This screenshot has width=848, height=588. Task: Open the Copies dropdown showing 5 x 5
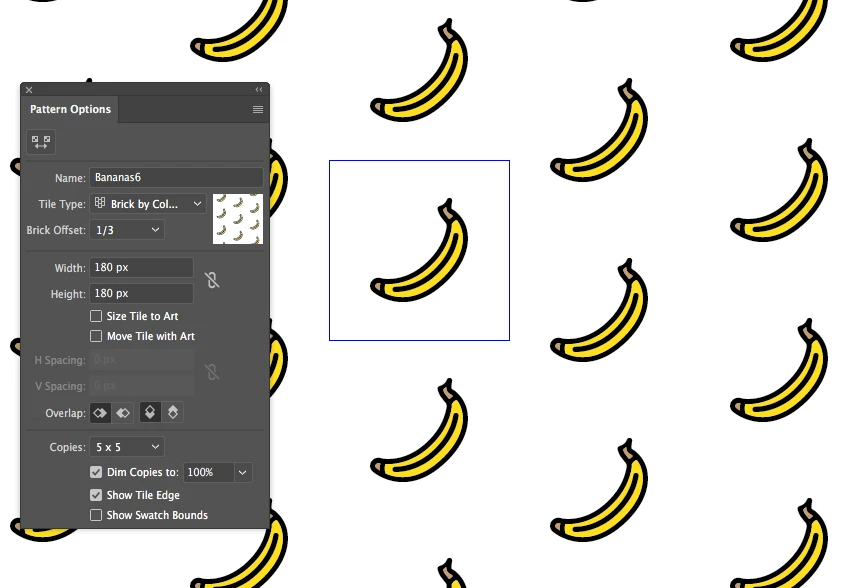tap(127, 447)
